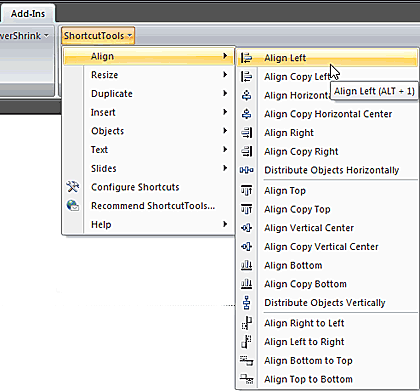The width and height of the screenshot is (420, 391).
Task: Choose Align Copy Vertical Center label
Action: pyautogui.click(x=321, y=247)
